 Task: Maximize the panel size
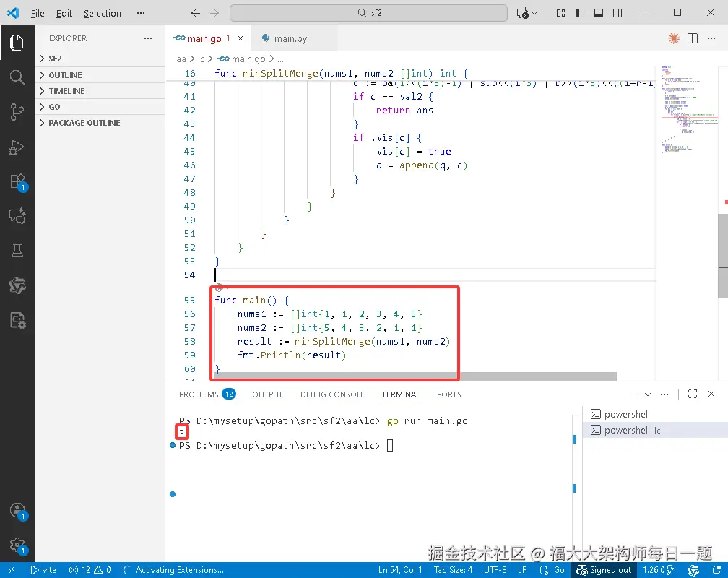tap(692, 394)
